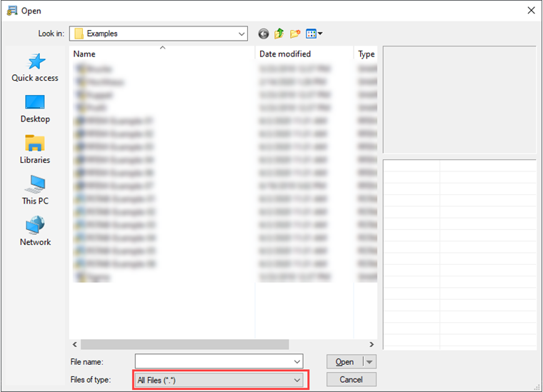This screenshot has height=392, width=543.
Task: Open the View menu icon
Action: (x=314, y=34)
